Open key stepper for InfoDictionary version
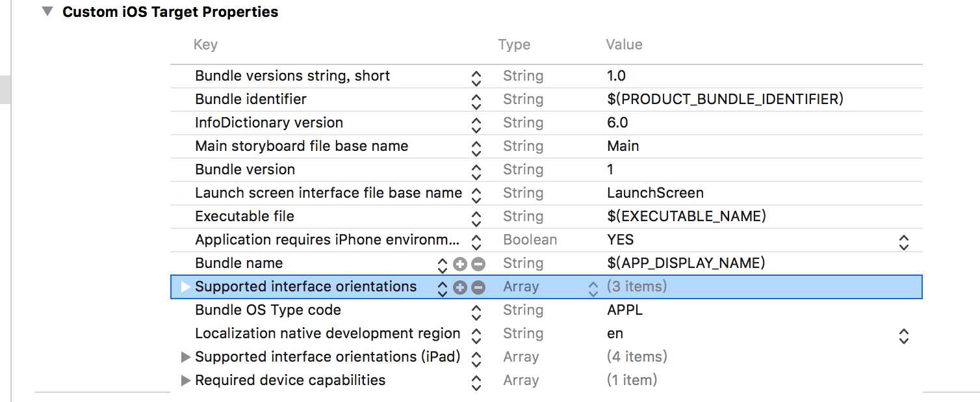This screenshot has width=980, height=402. [x=476, y=125]
